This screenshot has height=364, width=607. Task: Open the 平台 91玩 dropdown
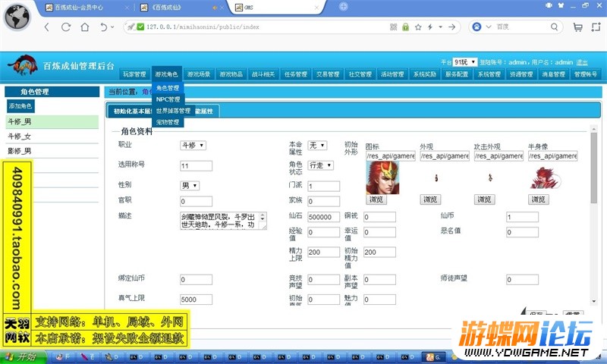[464, 62]
